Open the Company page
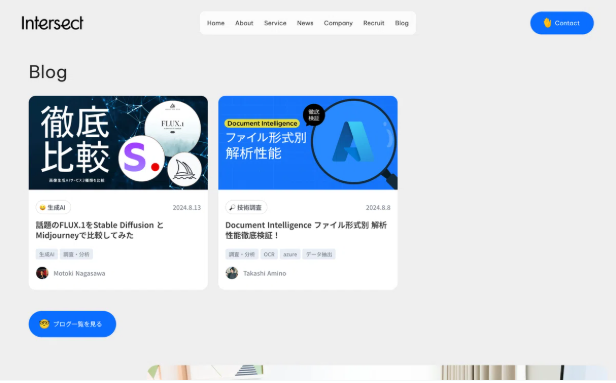 pyautogui.click(x=338, y=23)
